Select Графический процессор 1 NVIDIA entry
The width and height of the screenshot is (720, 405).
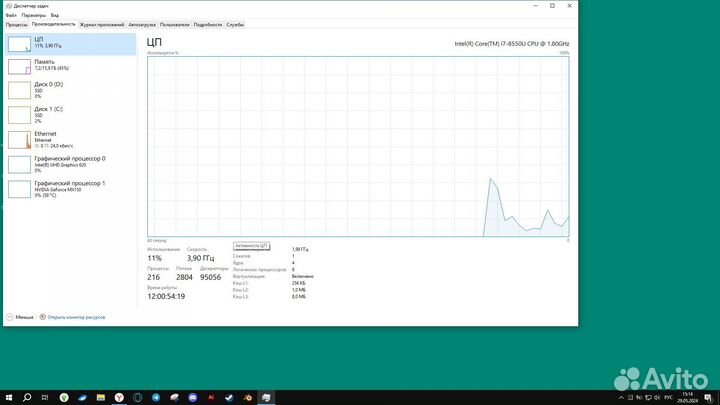tap(71, 189)
